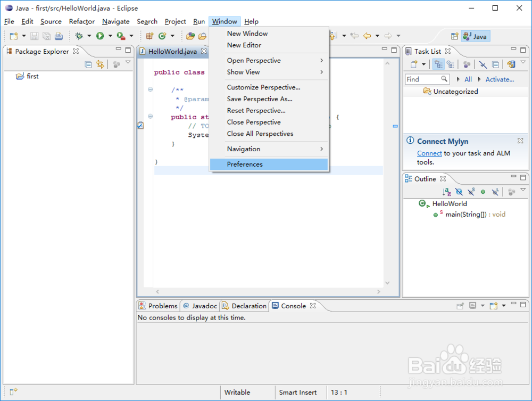532x401 pixels.
Task: Open the New Java Class dropdown arrow
Action: click(x=172, y=36)
